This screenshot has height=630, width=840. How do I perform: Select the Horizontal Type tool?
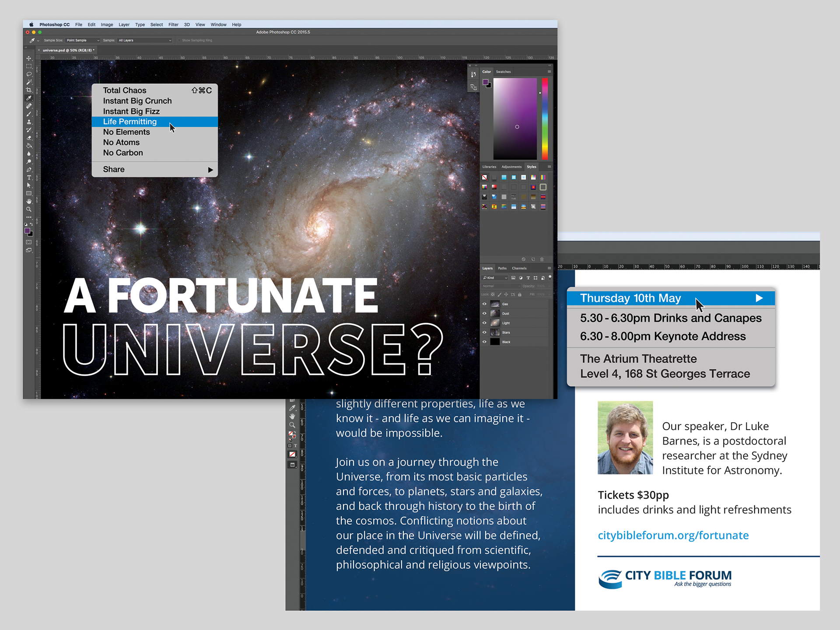(x=29, y=178)
